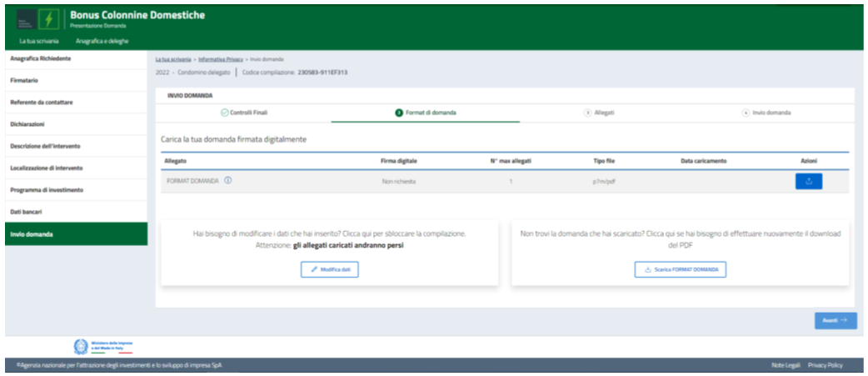The image size is (868, 376).
Task: Select Anagrafica Richiedente in sidebar
Action: 40,59
